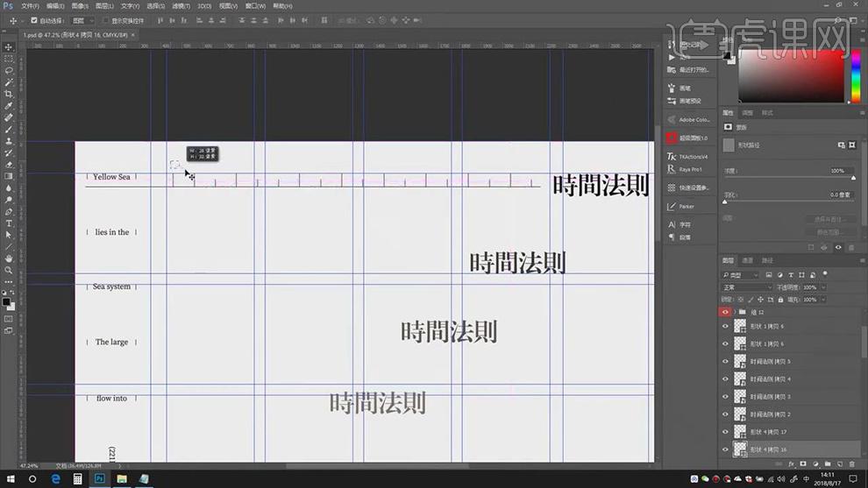868x488 pixels.
Task: Open the Layers panel flyout menu
Action: (x=862, y=260)
